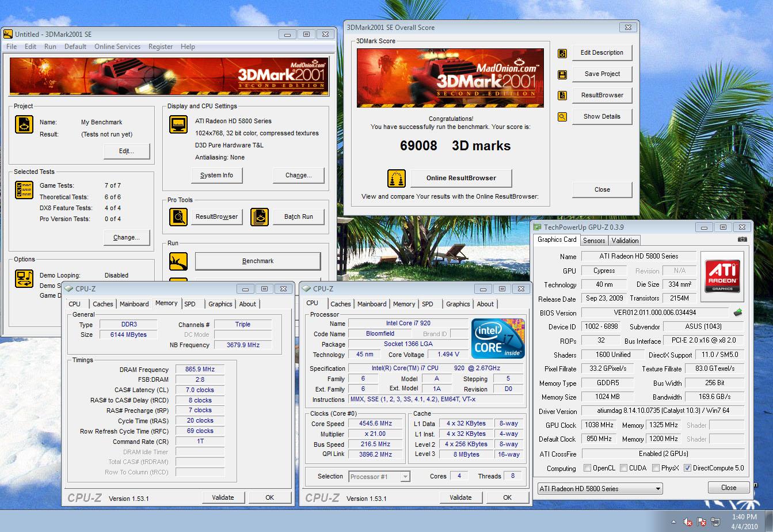
Task: Close the GPU-Z window with the Close button
Action: coord(729,488)
